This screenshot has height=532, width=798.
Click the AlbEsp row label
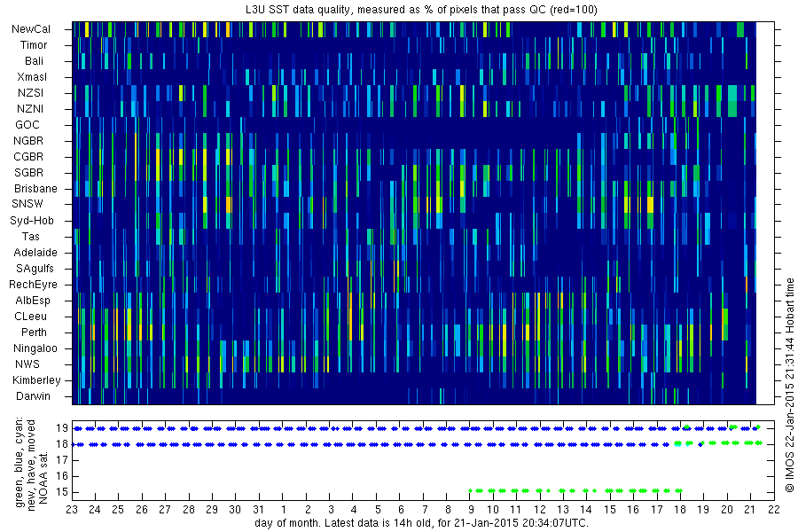click(x=33, y=301)
